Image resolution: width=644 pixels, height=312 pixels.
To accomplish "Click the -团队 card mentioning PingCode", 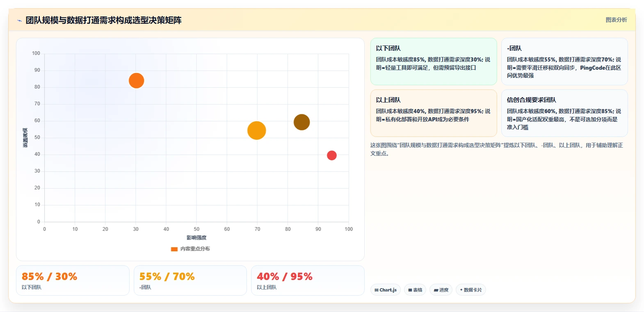I will (564, 61).
